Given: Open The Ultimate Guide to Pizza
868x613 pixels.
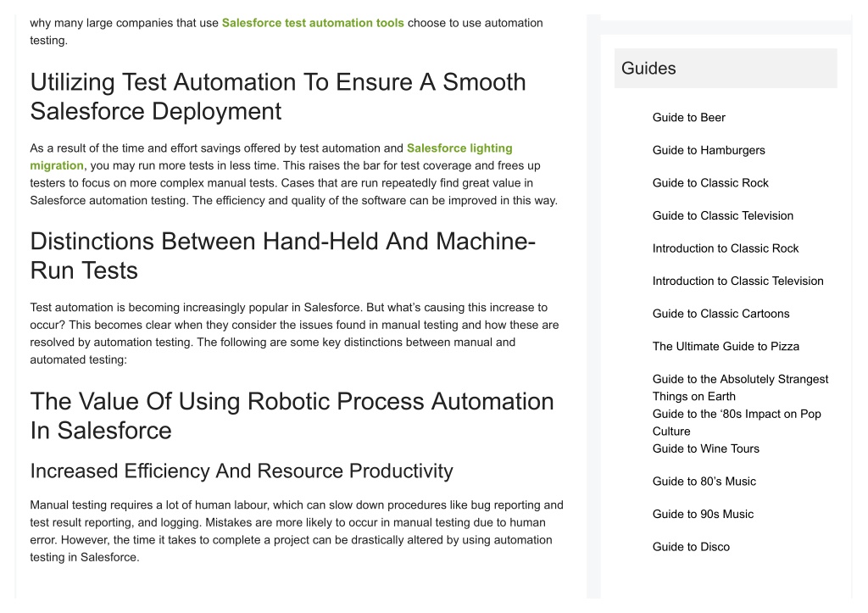Looking at the screenshot, I should click(726, 346).
